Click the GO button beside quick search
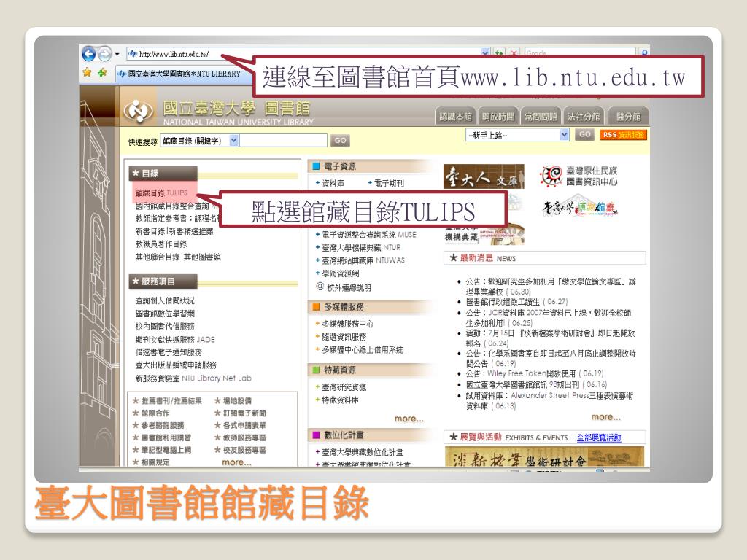Image resolution: width=747 pixels, height=560 pixels. click(x=340, y=141)
